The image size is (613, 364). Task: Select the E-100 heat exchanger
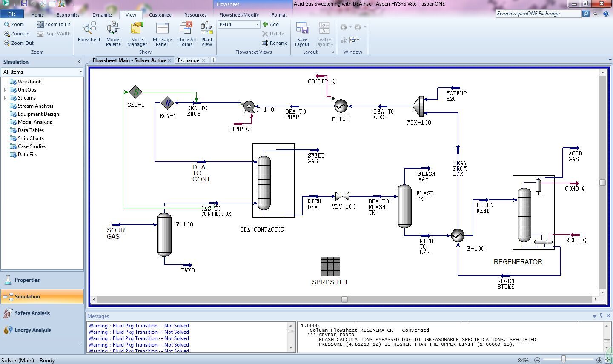coord(458,235)
